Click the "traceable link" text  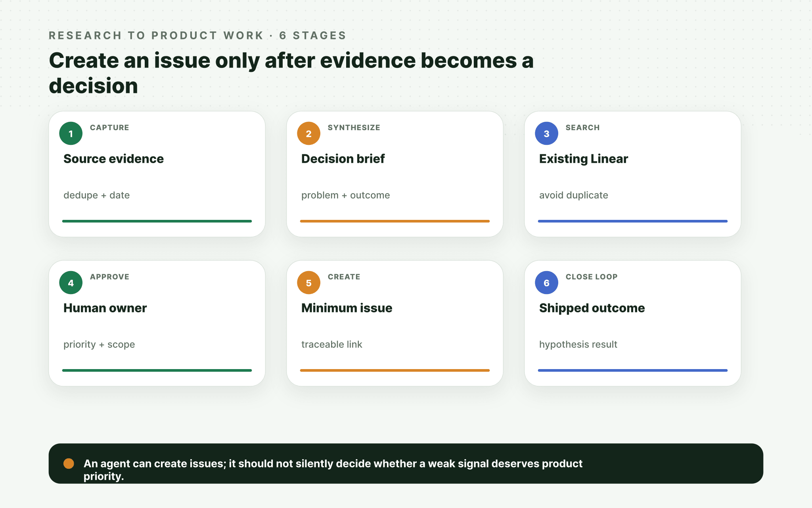332,344
